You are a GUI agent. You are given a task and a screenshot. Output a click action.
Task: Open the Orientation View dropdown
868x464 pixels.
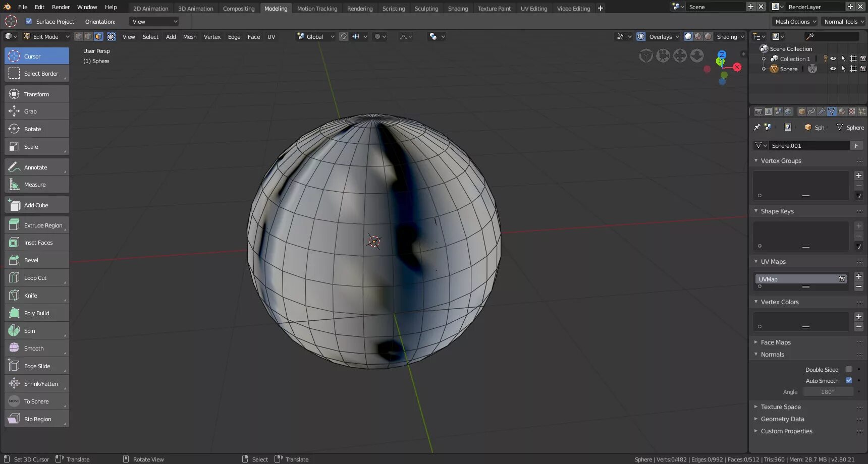(154, 22)
